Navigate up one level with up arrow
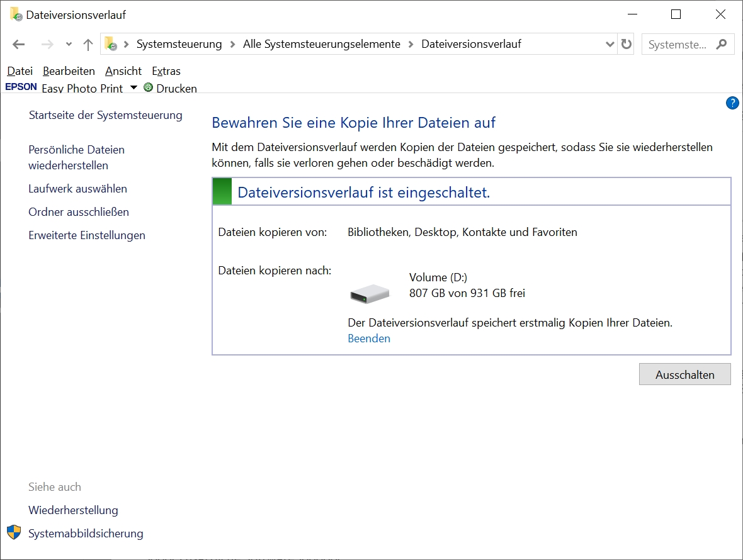Screen dimensions: 743x560 coord(88,44)
